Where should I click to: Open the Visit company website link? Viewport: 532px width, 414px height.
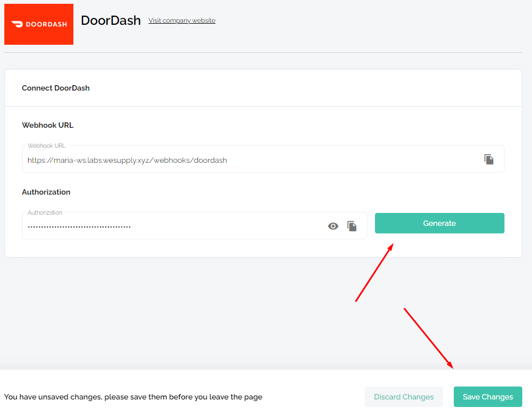[x=182, y=20]
